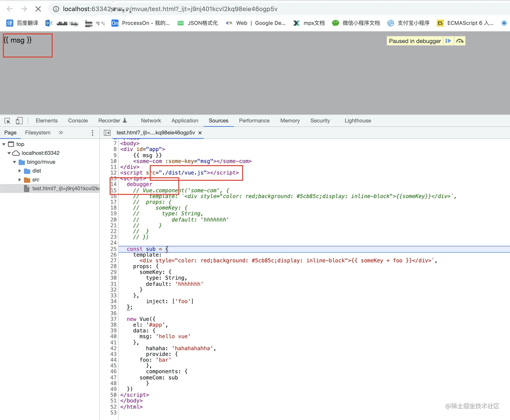Image resolution: width=510 pixels, height=420 pixels.
Task: Open the navigator three-dot menu
Action: click(92, 133)
